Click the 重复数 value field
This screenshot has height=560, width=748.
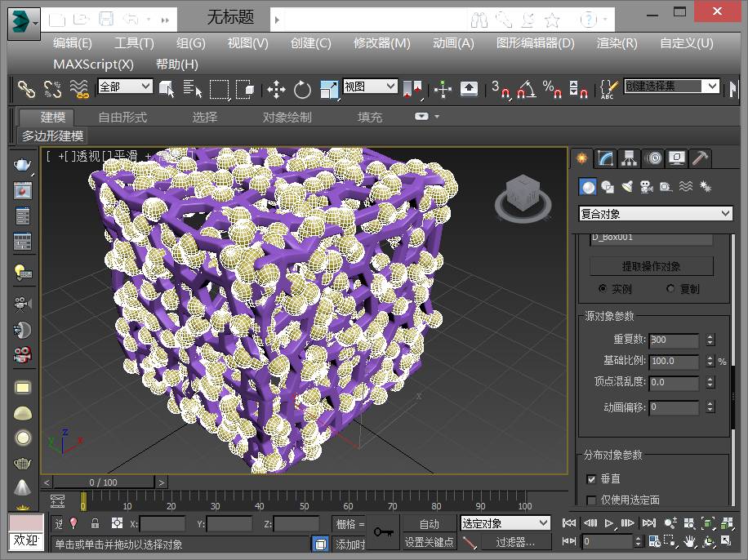[674, 340]
